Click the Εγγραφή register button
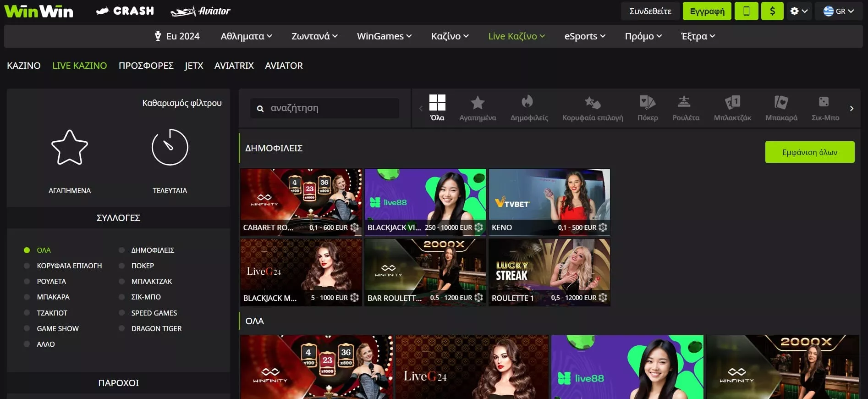The image size is (868, 399). [x=707, y=11]
